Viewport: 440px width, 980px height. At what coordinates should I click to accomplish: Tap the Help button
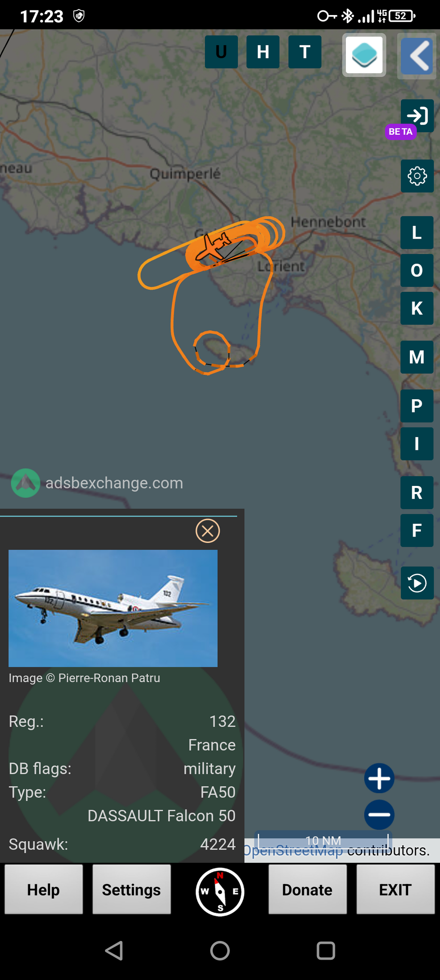[x=44, y=889]
